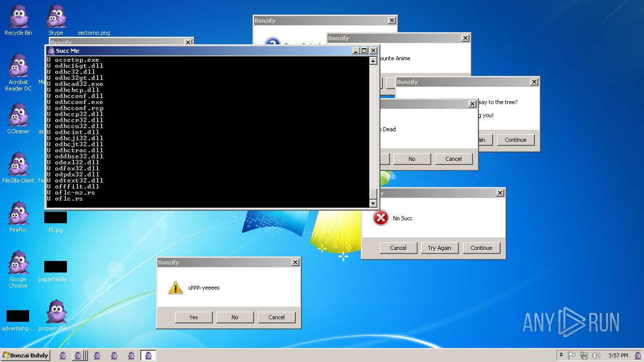
Task: Open the Skype desktop shortcut
Action: pyautogui.click(x=56, y=20)
